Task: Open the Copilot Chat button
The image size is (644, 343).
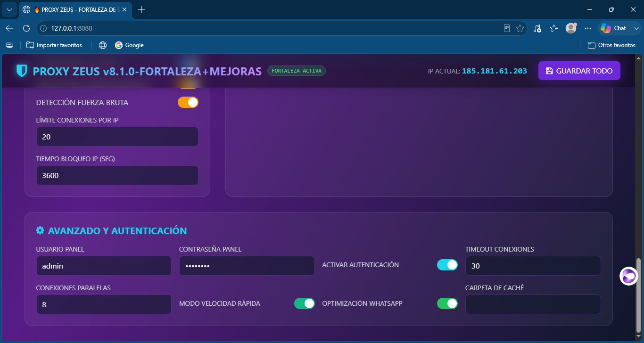Action: pyautogui.click(x=614, y=28)
